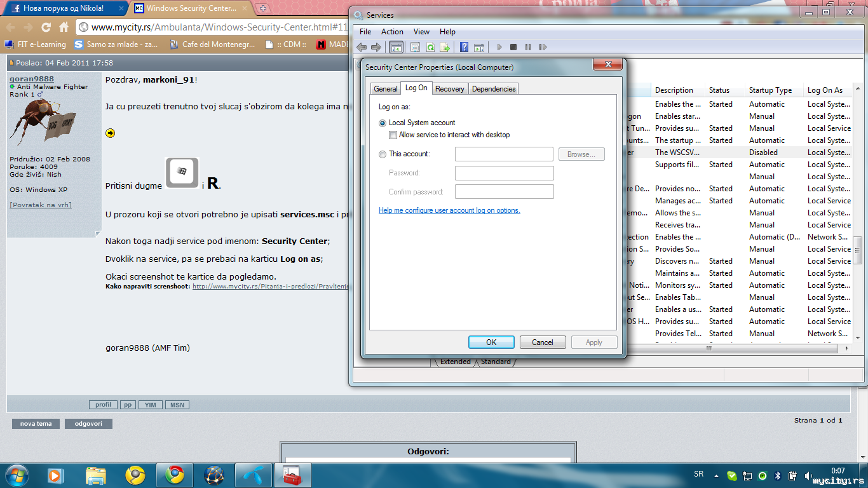Screen dimensions: 868x488
Task: Click Cancel in Security Center Properties
Action: point(543,342)
